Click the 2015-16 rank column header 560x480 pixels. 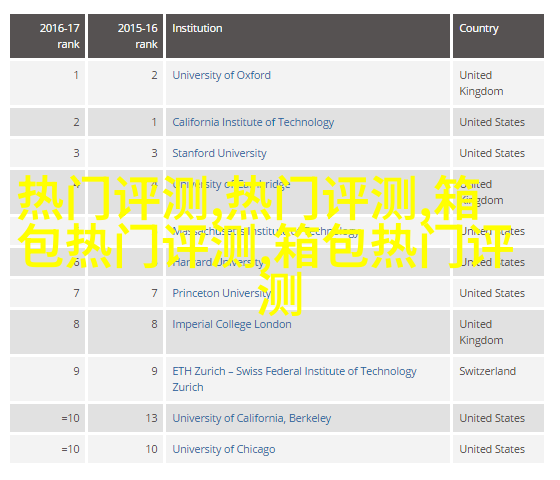point(125,36)
